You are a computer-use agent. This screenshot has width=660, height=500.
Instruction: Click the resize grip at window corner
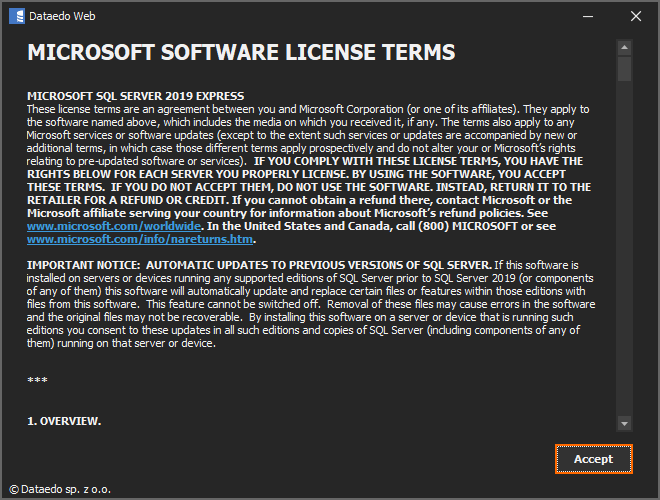coord(653,493)
